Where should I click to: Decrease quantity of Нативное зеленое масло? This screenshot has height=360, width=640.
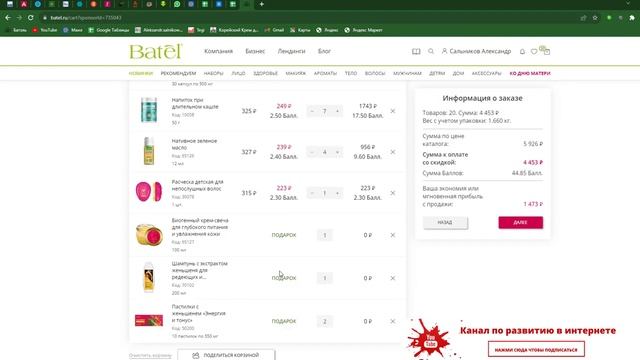(x=312, y=152)
